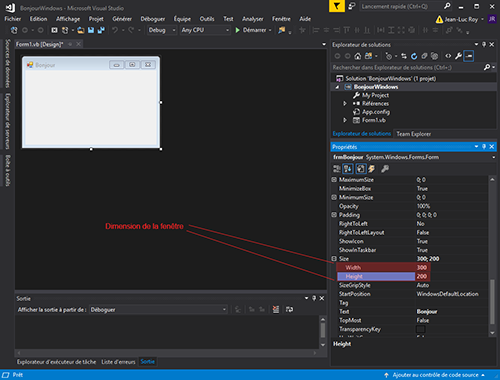The width and height of the screenshot is (500, 380).
Task: Toggle categorized view in the Properties panel
Action: click(337, 169)
